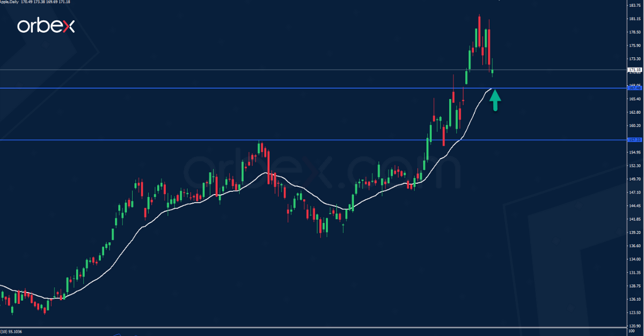
Task: Click the blue 157.33 level price tag
Action: 635,140
